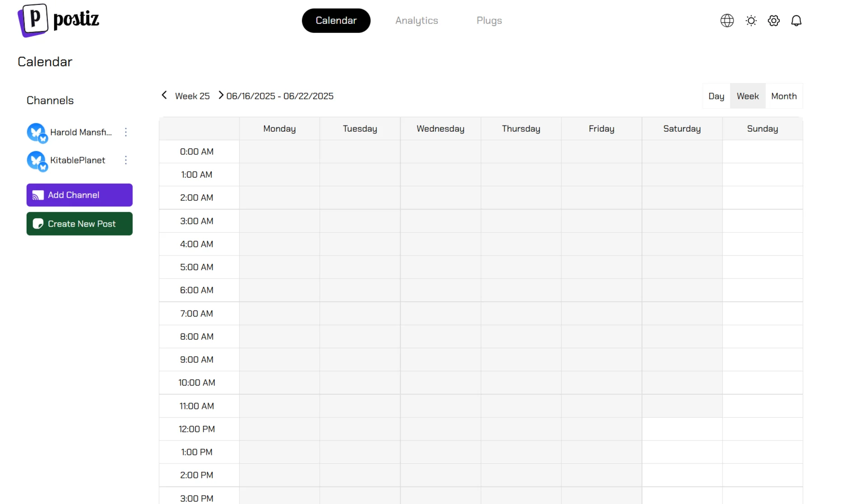Open notifications bell icon
The height and width of the screenshot is (504, 857).
click(x=796, y=21)
